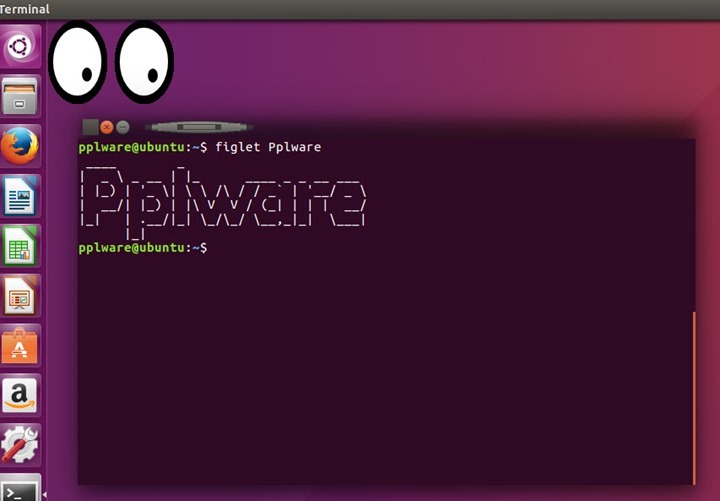
Task: Select the Terminal icon in the launcher
Action: 20,488
